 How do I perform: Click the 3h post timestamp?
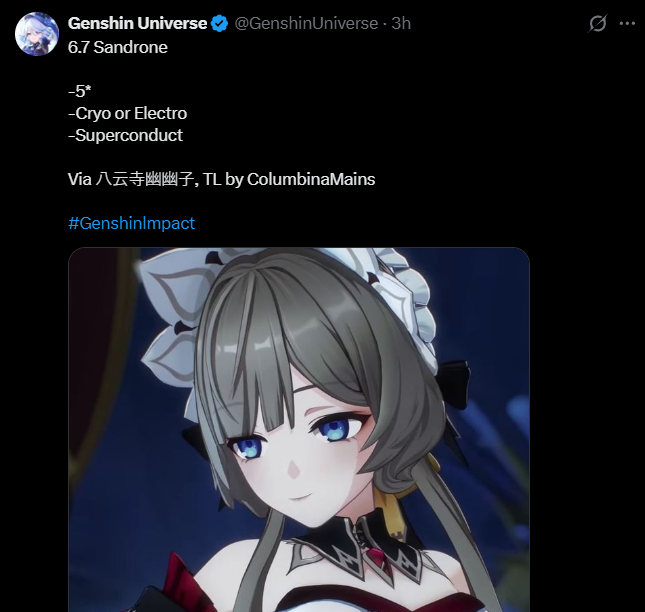(401, 23)
